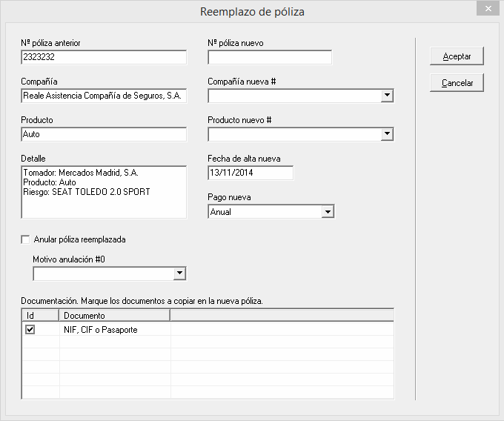Select the NIF, CIF o Pasaporte text

(101, 330)
